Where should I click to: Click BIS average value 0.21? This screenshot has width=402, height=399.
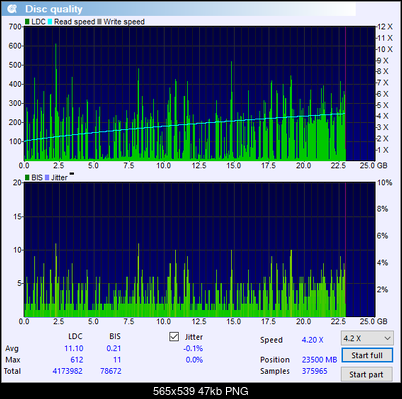(x=114, y=348)
